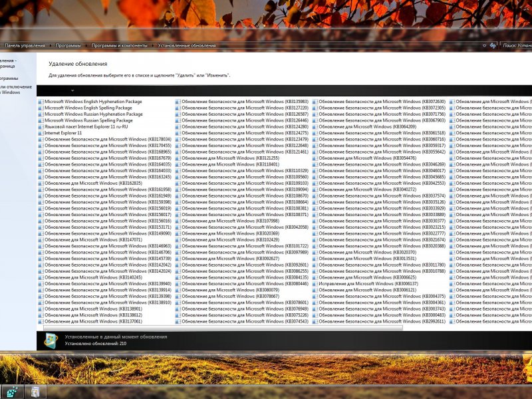The height and width of the screenshot is (399, 532).
Task: Click the icon beside update KB3121255
Action: click(178, 158)
